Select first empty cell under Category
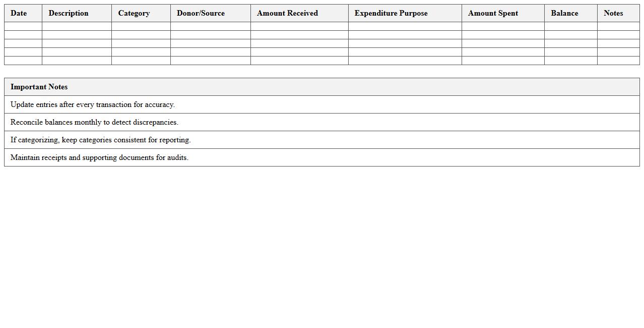The height and width of the screenshot is (328, 644). click(x=141, y=26)
